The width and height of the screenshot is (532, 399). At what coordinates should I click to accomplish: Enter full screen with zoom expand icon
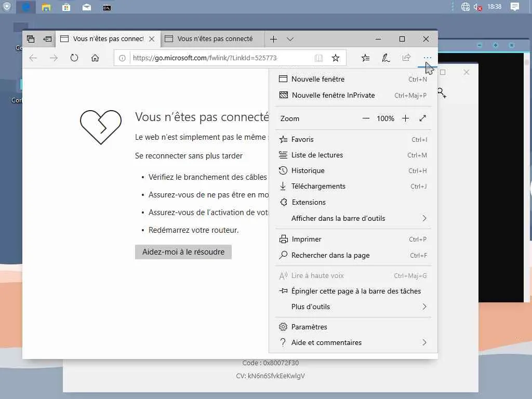coord(422,118)
